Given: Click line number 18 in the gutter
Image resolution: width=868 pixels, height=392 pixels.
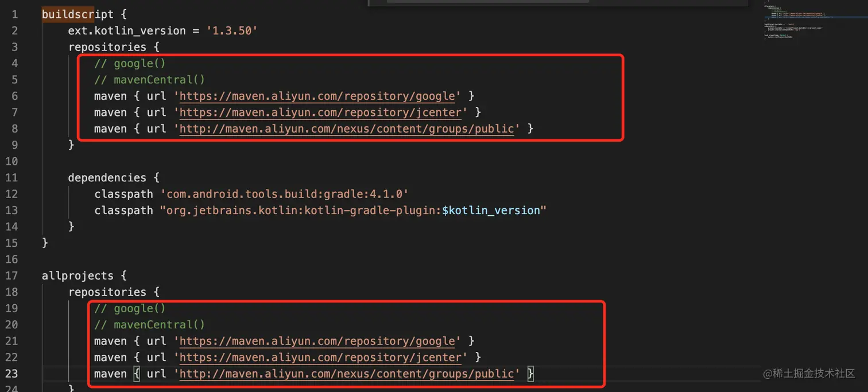Looking at the screenshot, I should (11, 292).
